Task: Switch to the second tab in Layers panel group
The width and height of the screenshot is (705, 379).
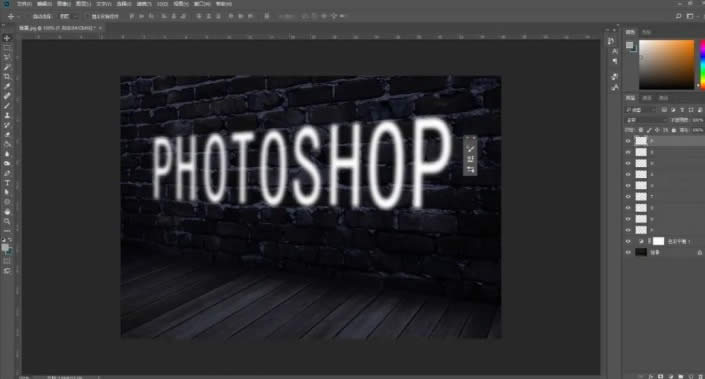Action: 647,98
